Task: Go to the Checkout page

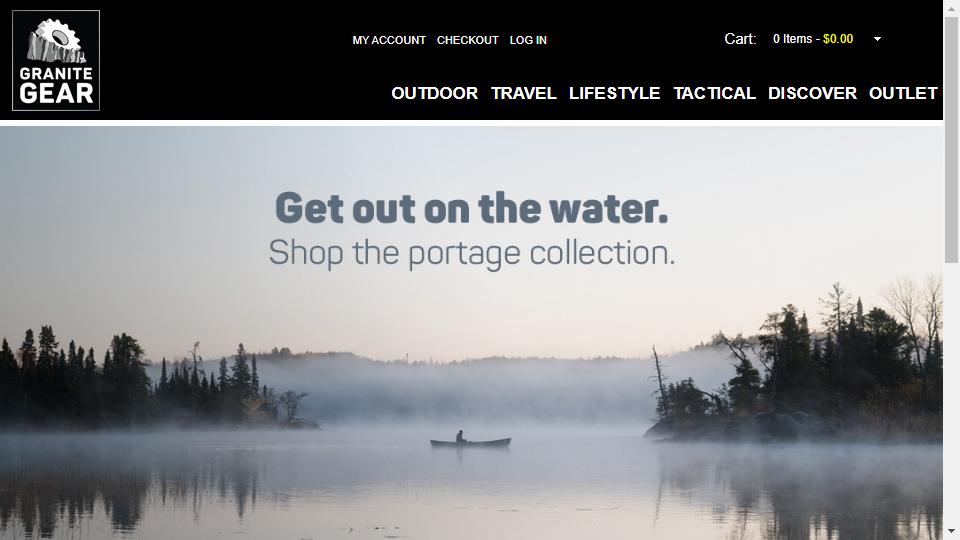Action: tap(468, 40)
